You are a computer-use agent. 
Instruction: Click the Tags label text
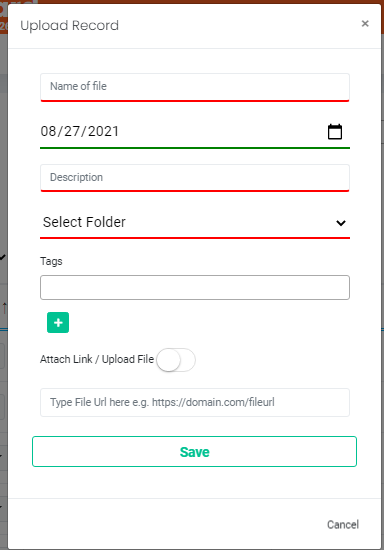click(51, 261)
